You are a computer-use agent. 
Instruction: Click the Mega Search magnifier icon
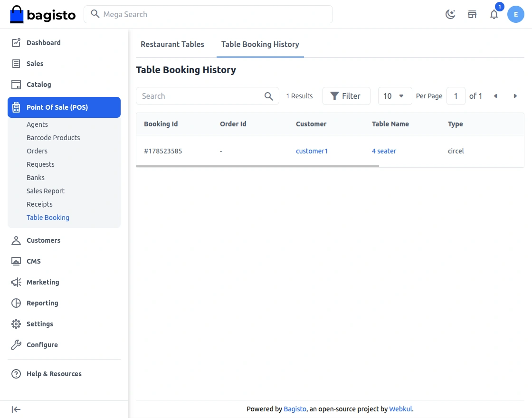tap(95, 14)
